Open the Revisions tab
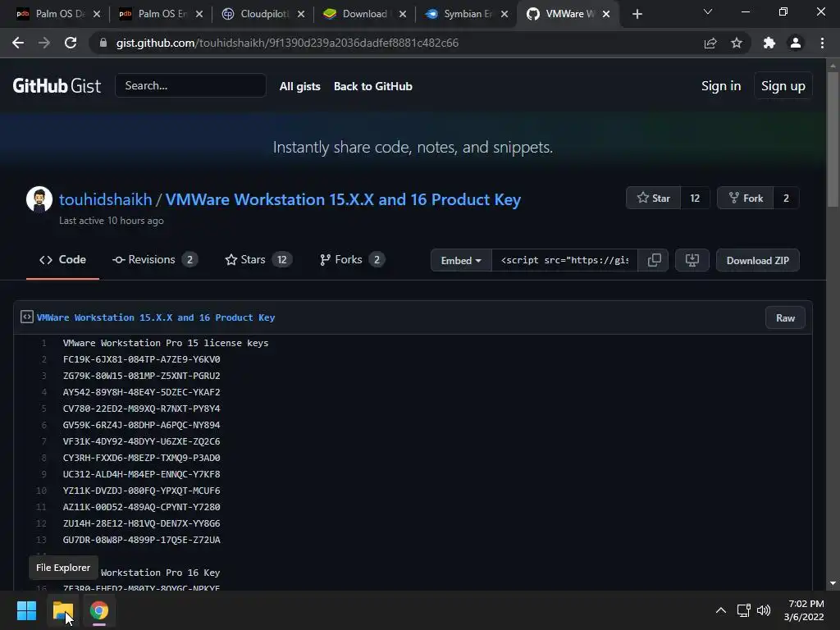The image size is (840, 630). coord(155,260)
